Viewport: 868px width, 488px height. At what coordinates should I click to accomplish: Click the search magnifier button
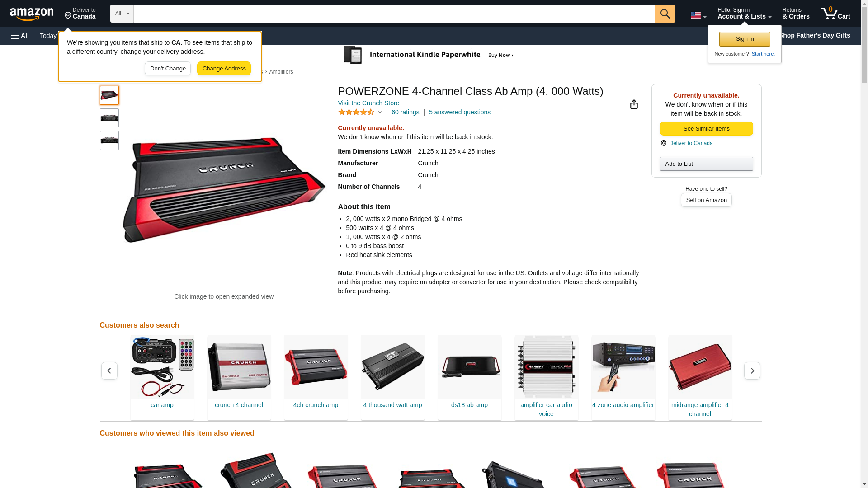pyautogui.click(x=665, y=14)
